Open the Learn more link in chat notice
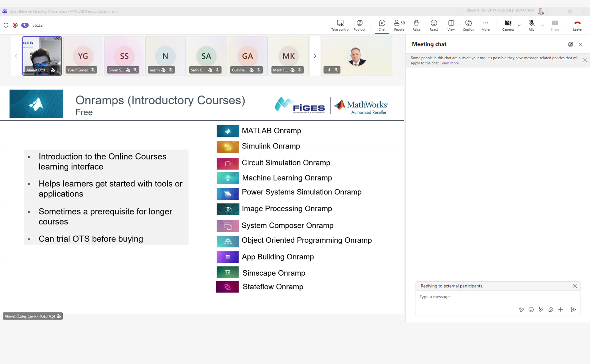The image size is (590, 364). (449, 63)
